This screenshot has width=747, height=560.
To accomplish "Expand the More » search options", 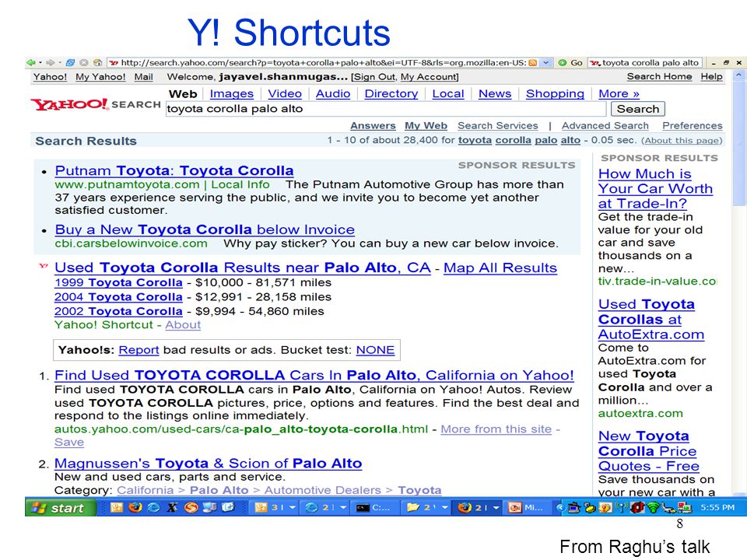I will pos(619,94).
